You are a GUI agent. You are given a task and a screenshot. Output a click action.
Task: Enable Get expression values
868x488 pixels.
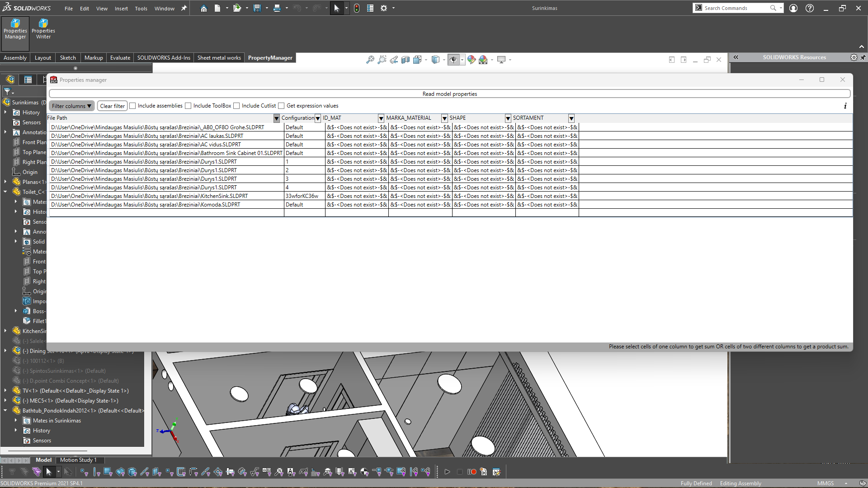(281, 106)
